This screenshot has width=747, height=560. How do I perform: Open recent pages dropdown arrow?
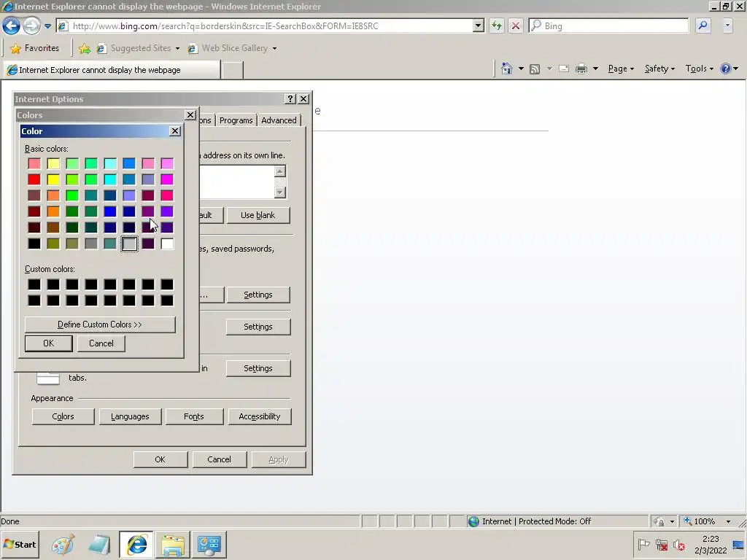[47, 26]
